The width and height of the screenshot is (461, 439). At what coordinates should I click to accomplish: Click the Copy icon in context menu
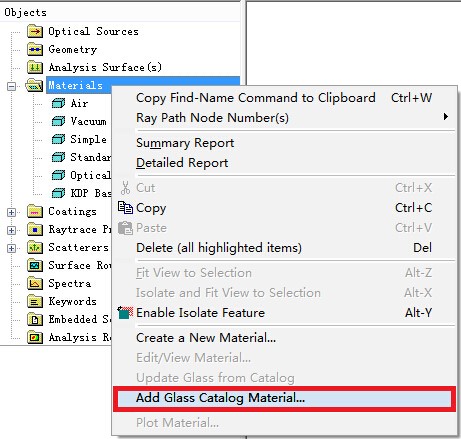tap(125, 208)
